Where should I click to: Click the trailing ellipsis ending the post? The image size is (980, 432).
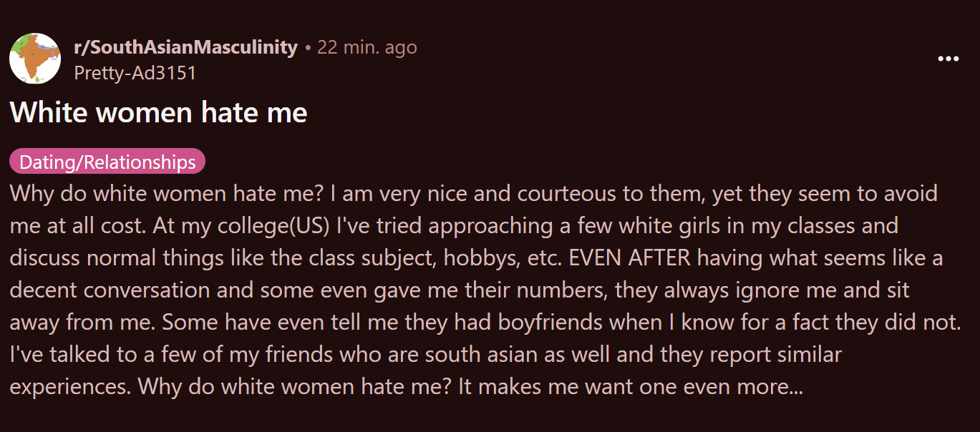[795, 387]
